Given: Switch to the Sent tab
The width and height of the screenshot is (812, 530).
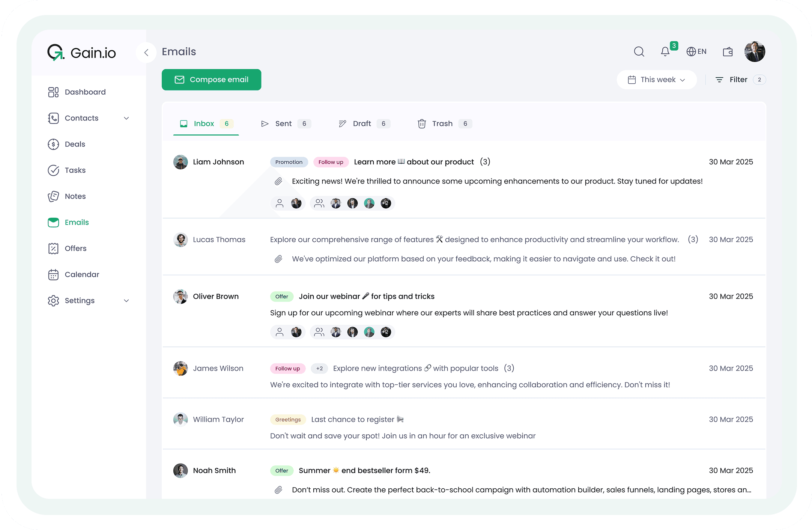Looking at the screenshot, I should point(284,123).
